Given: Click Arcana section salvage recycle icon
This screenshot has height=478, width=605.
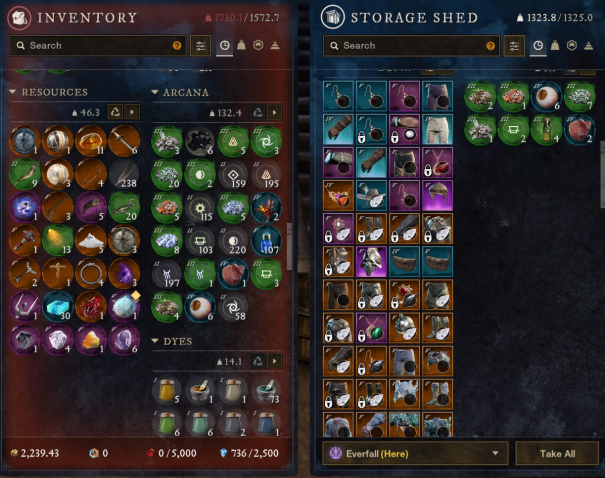Looking at the screenshot, I should point(258,113).
